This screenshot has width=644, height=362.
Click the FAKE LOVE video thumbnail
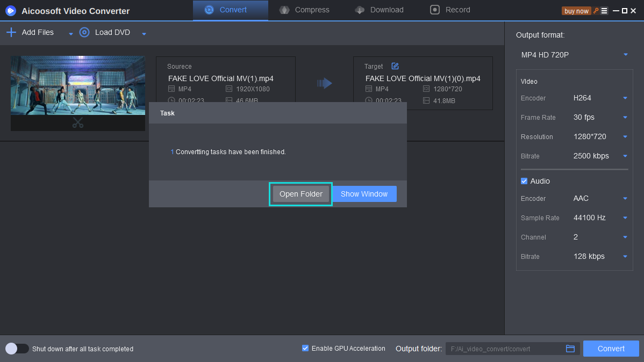[78, 85]
